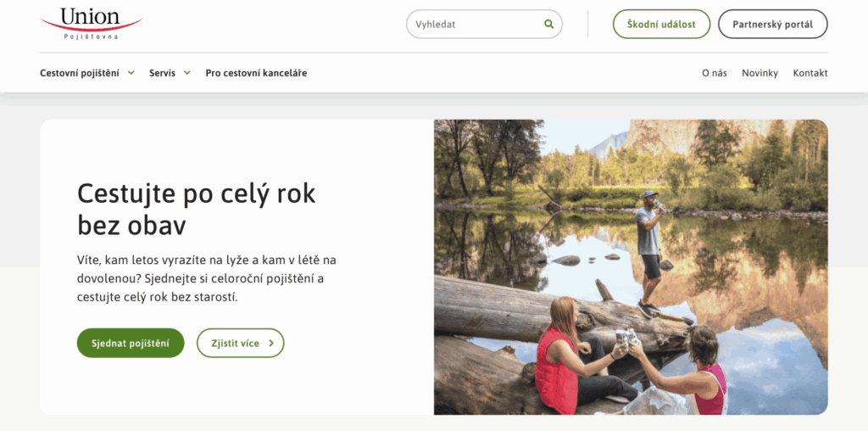Open the Cestovní pojištění menu label
The height and width of the screenshot is (431, 868).
point(80,73)
